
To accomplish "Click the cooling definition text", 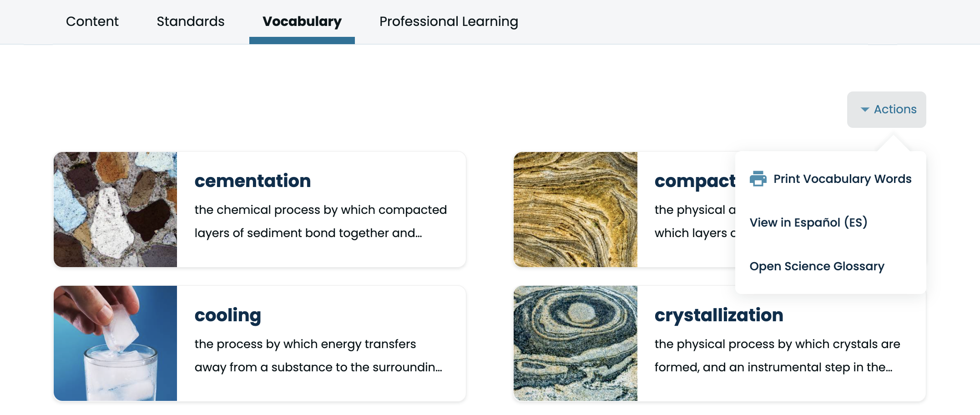I will point(318,355).
